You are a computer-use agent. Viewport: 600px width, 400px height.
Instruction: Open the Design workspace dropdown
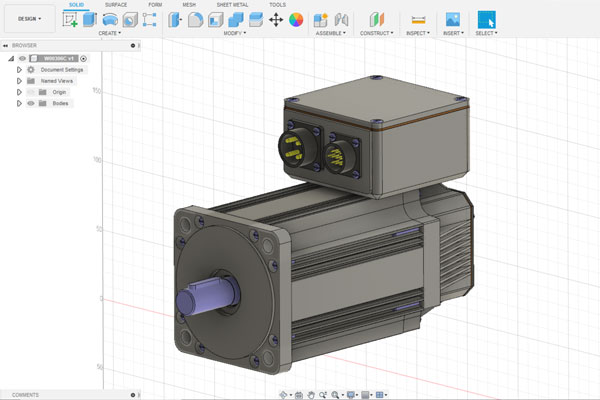point(29,19)
